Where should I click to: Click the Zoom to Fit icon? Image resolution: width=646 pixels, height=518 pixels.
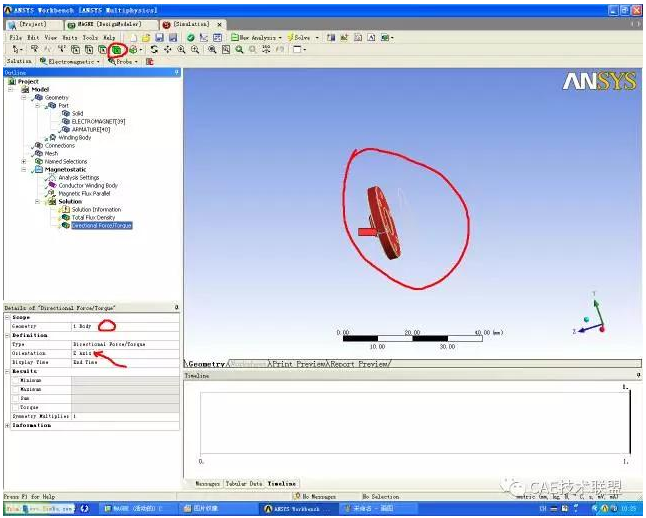[212, 49]
